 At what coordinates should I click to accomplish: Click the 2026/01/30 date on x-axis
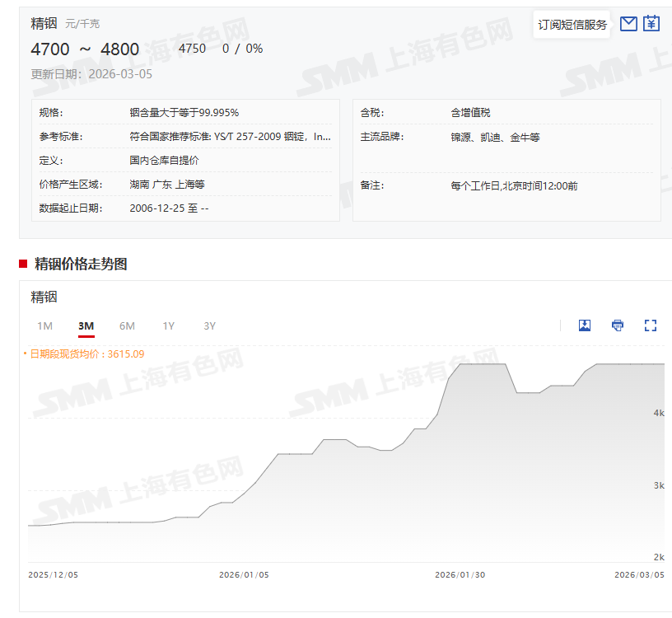click(459, 575)
